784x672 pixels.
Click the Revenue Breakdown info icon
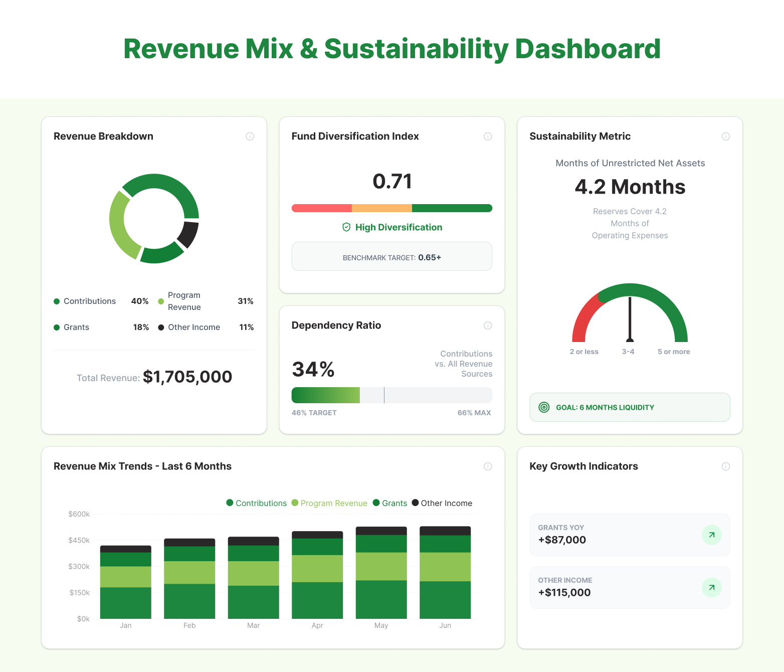click(250, 136)
